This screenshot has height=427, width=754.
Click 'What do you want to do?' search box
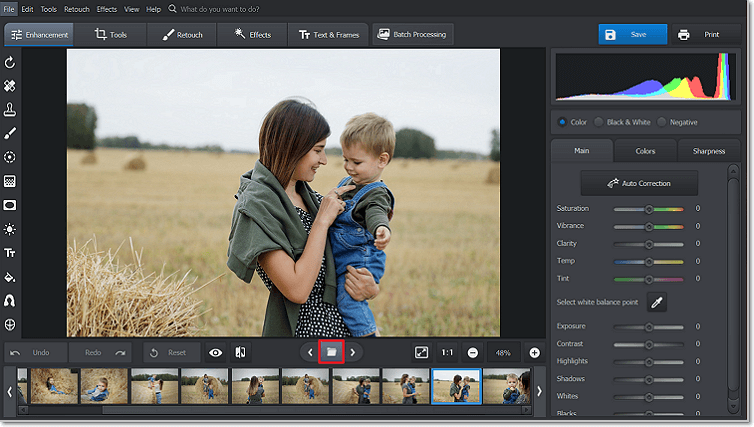tap(220, 9)
